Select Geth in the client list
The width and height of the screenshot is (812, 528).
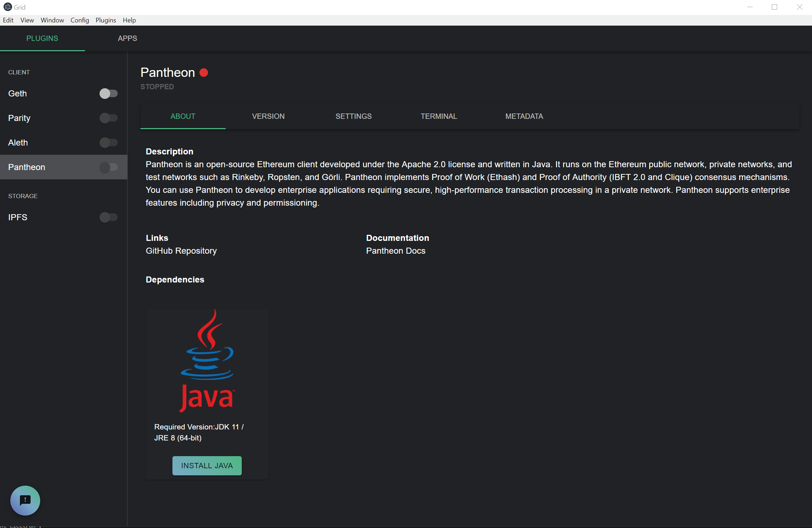18,94
